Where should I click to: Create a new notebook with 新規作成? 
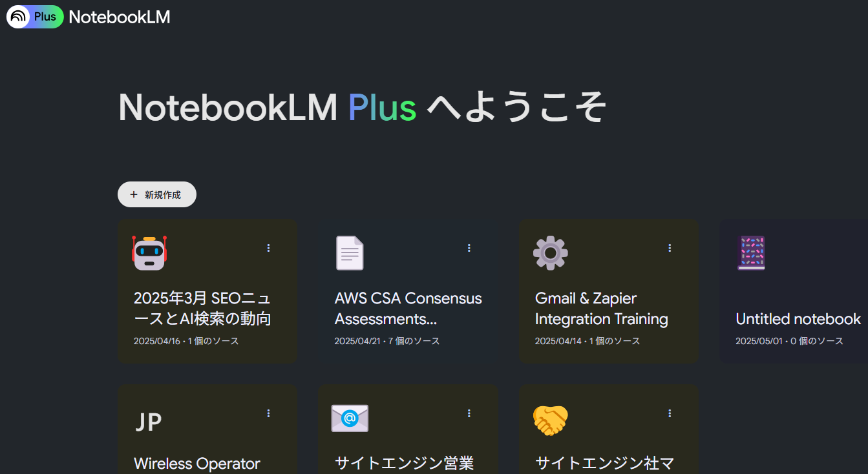click(157, 194)
